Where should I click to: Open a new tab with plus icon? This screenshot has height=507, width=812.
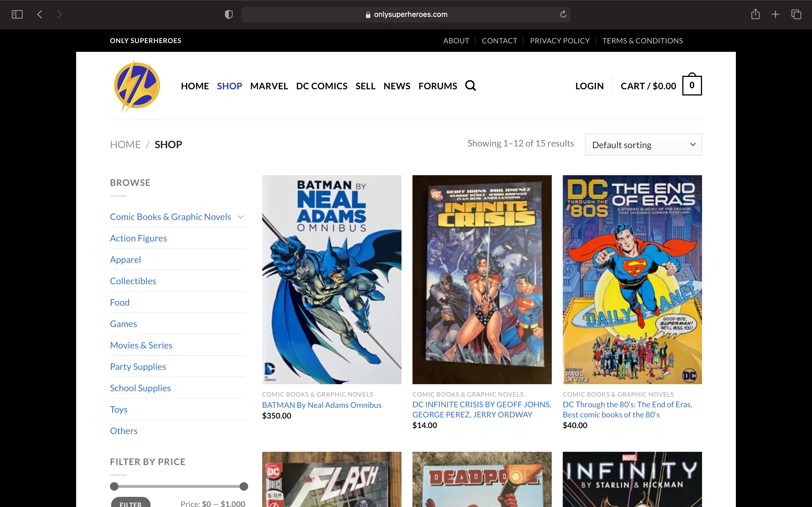pyautogui.click(x=775, y=14)
